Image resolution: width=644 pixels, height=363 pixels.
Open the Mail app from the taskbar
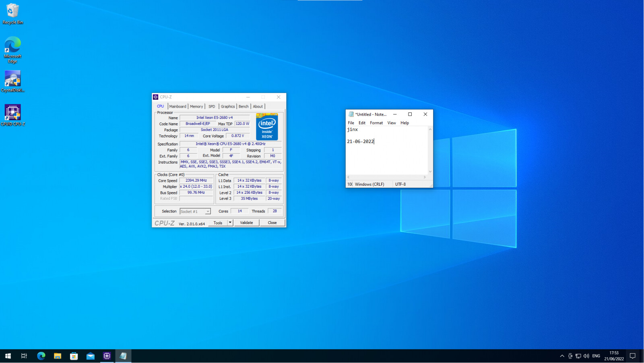pos(91,356)
